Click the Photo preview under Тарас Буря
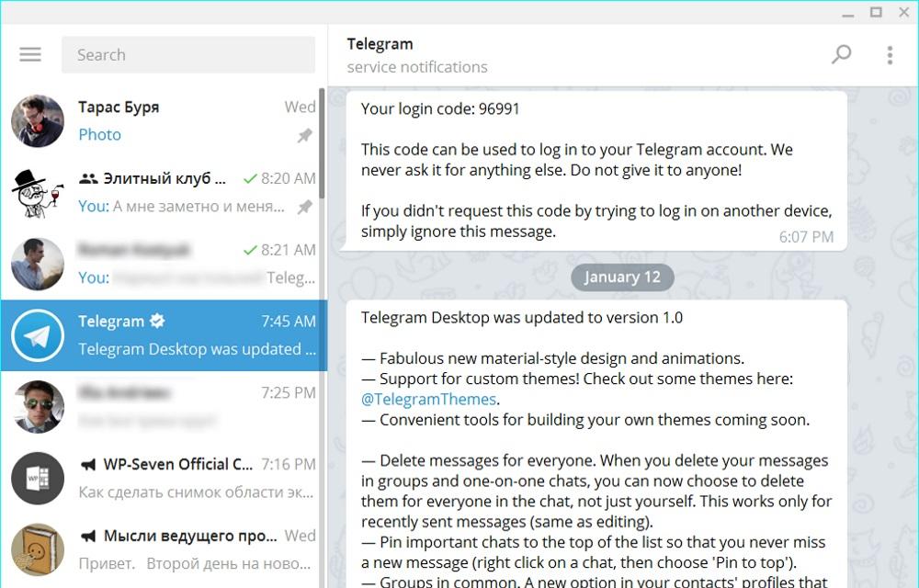Screen dimensions: 919x588 click(99, 135)
